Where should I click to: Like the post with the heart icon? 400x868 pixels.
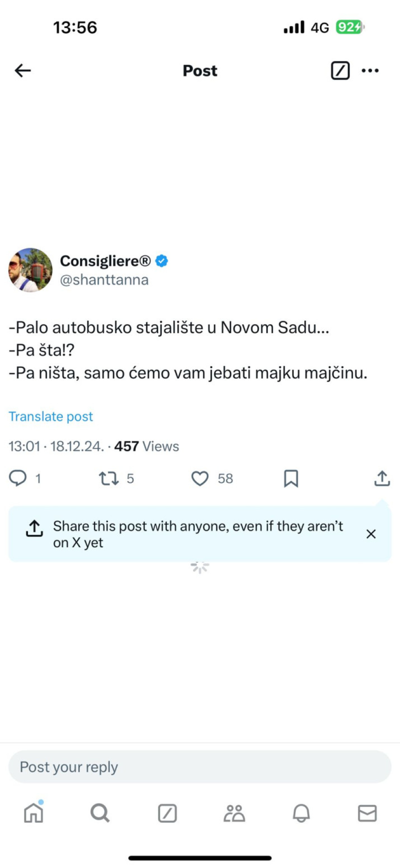[x=200, y=478]
